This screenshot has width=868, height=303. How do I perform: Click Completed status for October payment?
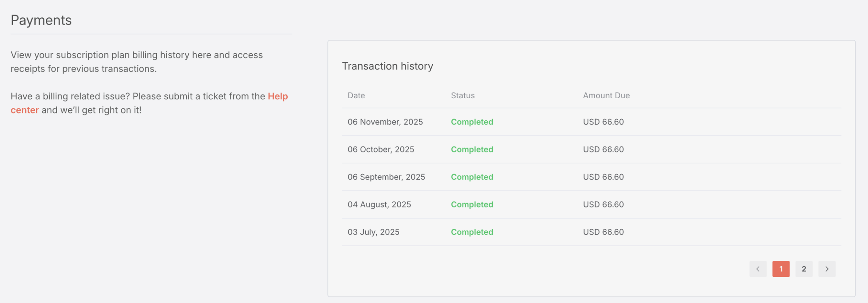pyautogui.click(x=472, y=149)
